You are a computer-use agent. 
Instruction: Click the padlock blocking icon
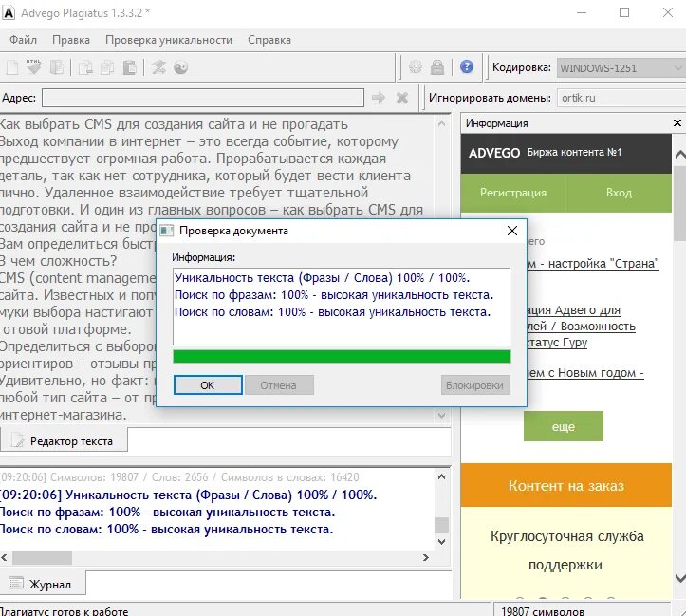click(437, 67)
